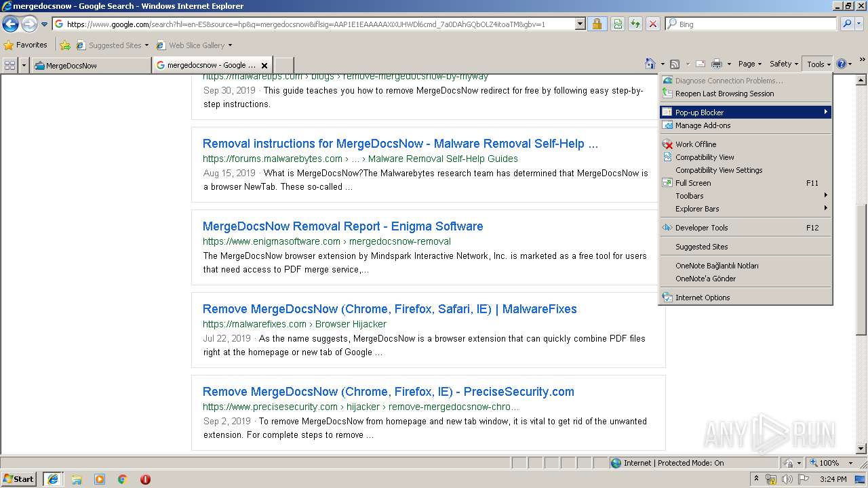
Task: Expand the Pop-up Blocker submenu
Action: tap(746, 113)
